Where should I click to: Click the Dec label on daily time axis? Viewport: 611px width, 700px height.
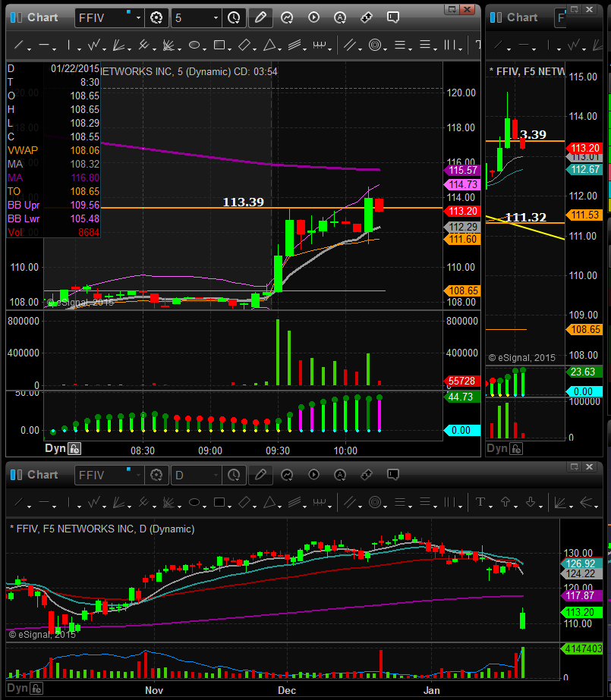click(x=287, y=690)
